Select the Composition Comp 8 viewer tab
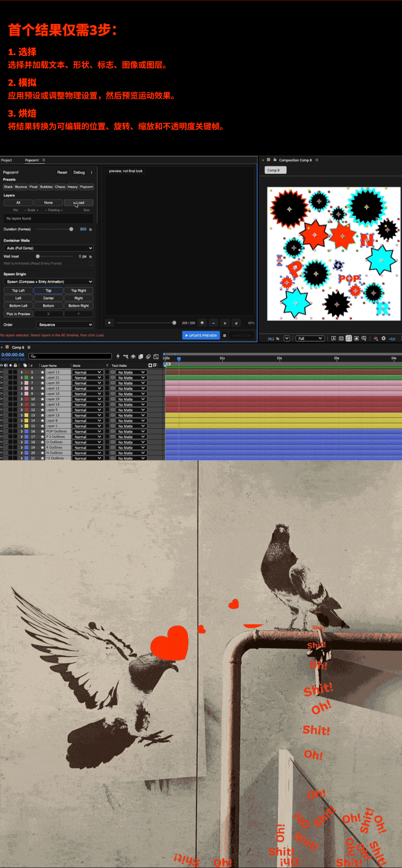The width and height of the screenshot is (402, 868). coord(295,160)
